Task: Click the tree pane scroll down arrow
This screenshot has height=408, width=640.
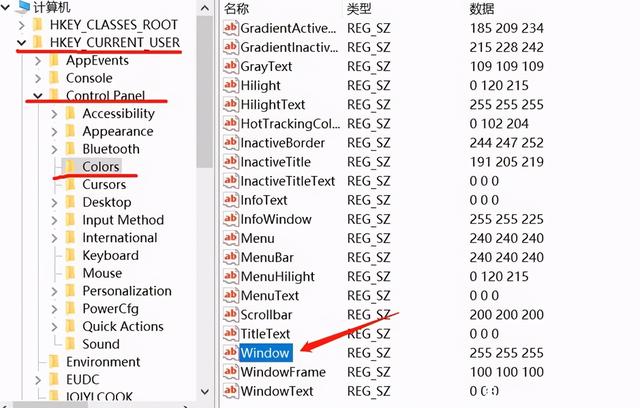Action: tap(205, 392)
